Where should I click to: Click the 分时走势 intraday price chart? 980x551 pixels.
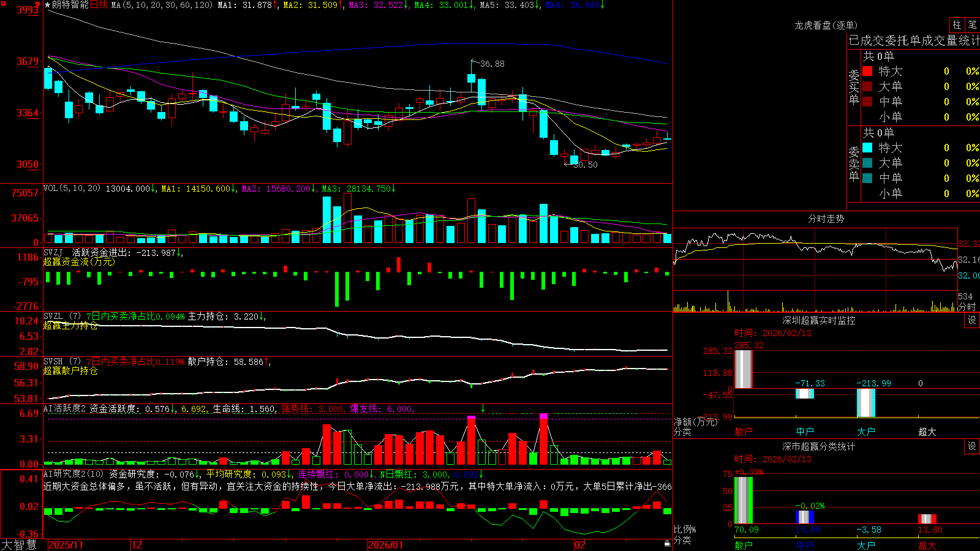[x=815, y=259]
